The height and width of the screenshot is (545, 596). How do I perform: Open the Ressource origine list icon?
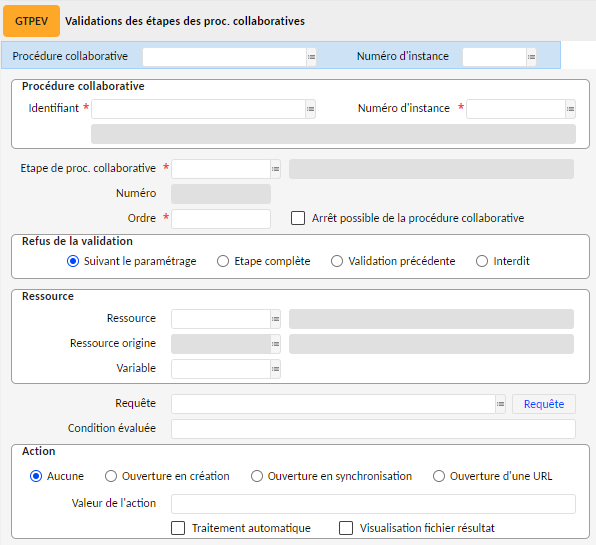pyautogui.click(x=276, y=344)
